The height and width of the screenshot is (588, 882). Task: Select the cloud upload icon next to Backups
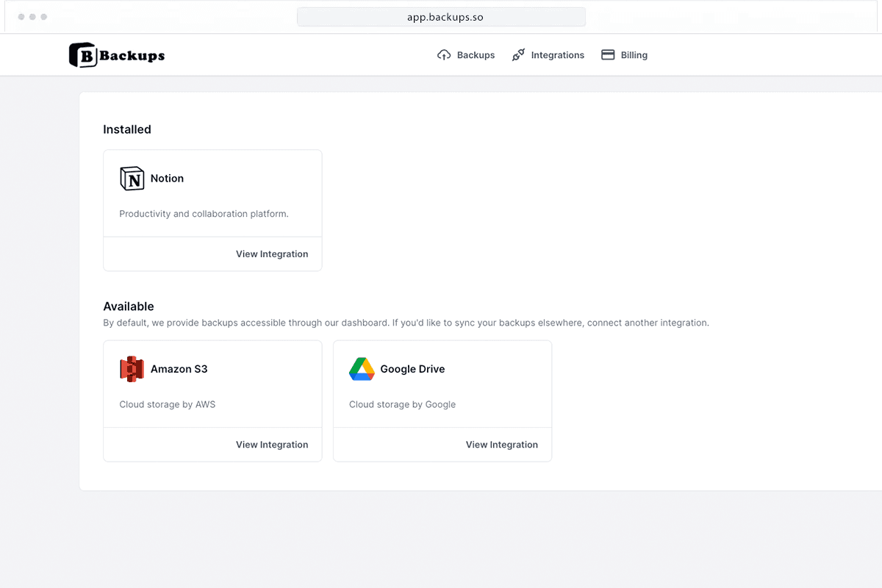(x=443, y=54)
